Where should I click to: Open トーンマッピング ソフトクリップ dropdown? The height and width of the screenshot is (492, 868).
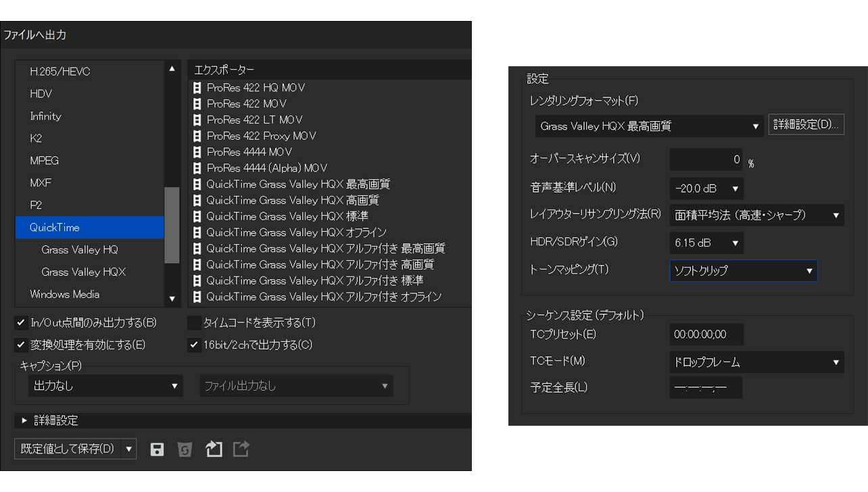tap(744, 271)
